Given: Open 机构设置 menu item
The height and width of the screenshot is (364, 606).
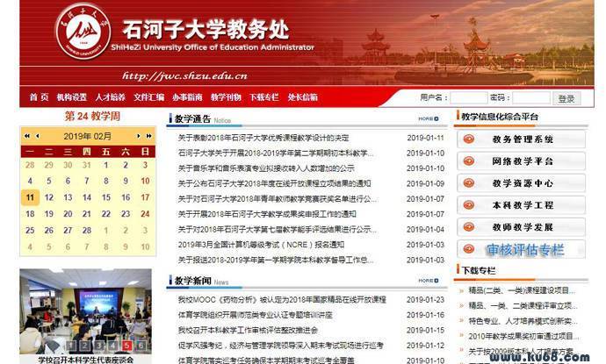Looking at the screenshot, I should (x=72, y=97).
